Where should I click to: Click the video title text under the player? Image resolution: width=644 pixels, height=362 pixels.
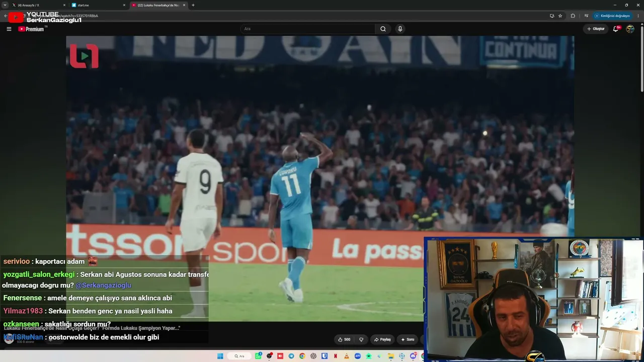click(92, 328)
